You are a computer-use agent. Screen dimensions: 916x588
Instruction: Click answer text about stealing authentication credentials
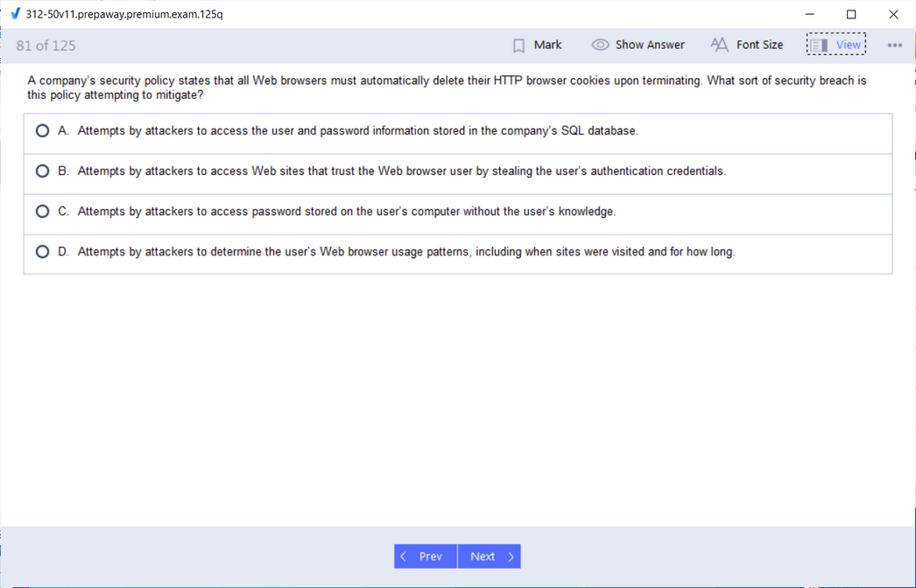click(x=402, y=171)
